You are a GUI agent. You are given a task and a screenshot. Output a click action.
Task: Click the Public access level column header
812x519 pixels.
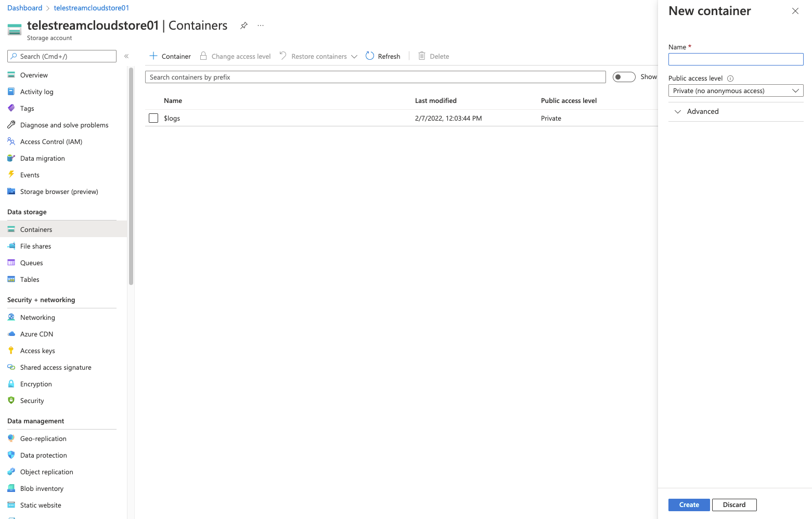click(569, 100)
